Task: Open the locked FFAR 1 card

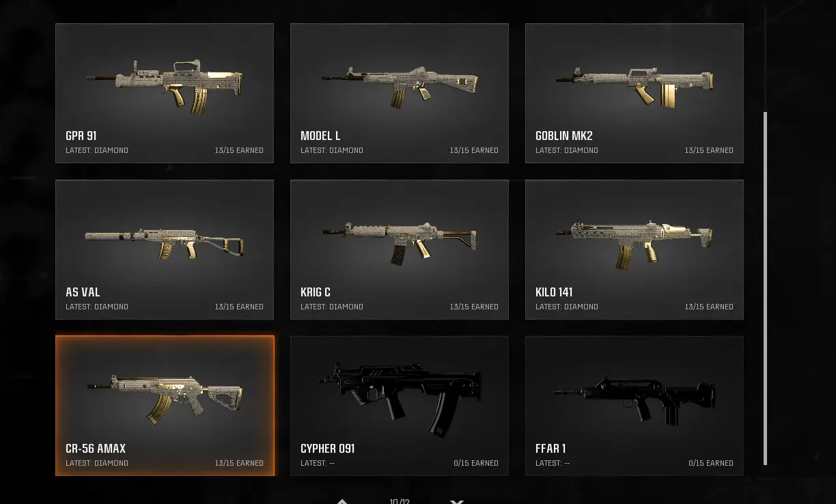Action: coord(635,406)
